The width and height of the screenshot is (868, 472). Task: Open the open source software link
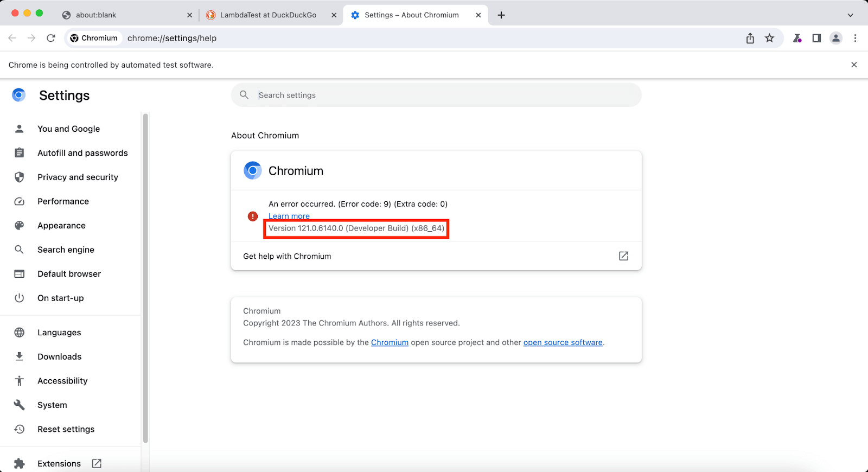click(563, 342)
